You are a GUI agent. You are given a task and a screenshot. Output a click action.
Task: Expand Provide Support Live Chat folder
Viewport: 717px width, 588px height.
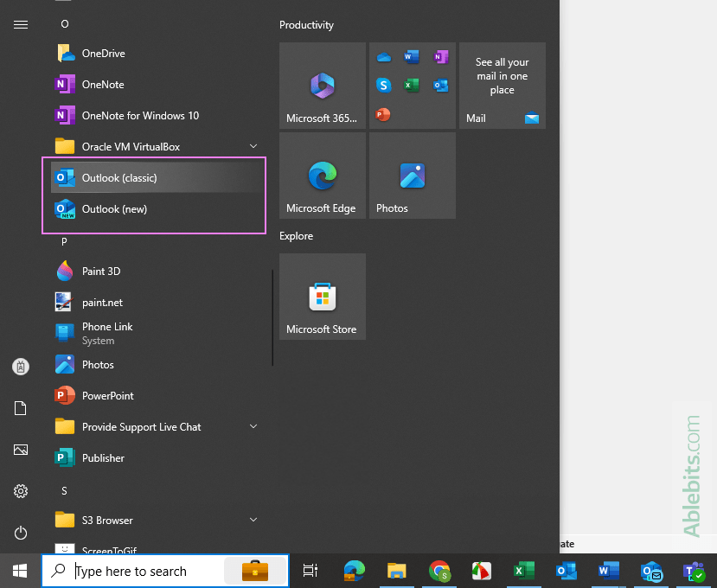point(157,426)
